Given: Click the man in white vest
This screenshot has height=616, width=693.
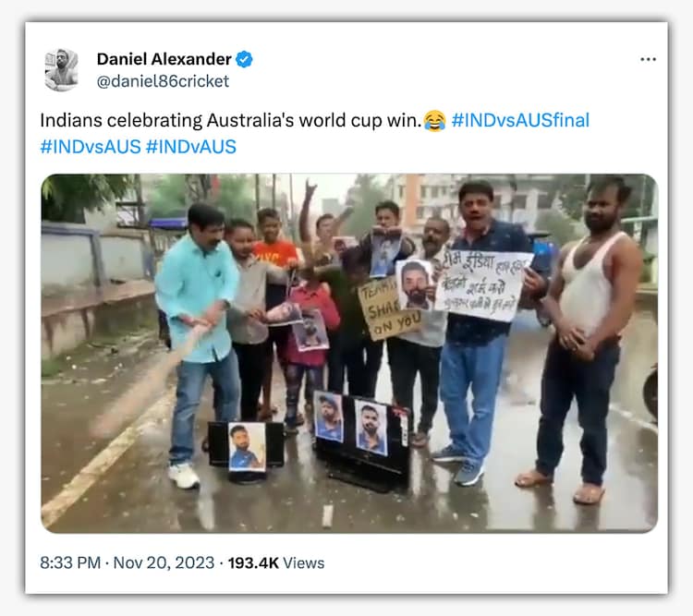Looking at the screenshot, I should pyautogui.click(x=582, y=340).
